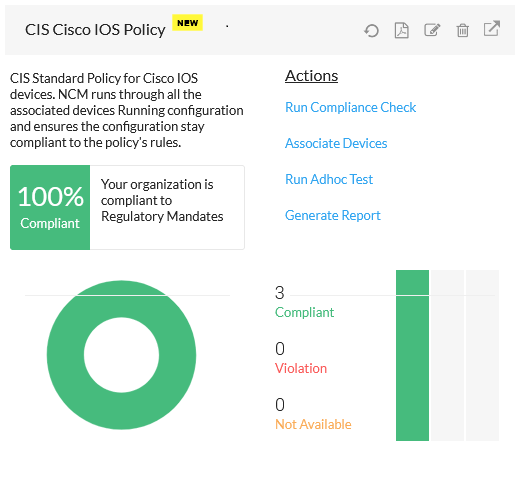516x490 pixels.
Task: Click the Compliant legend label
Action: 304,312
